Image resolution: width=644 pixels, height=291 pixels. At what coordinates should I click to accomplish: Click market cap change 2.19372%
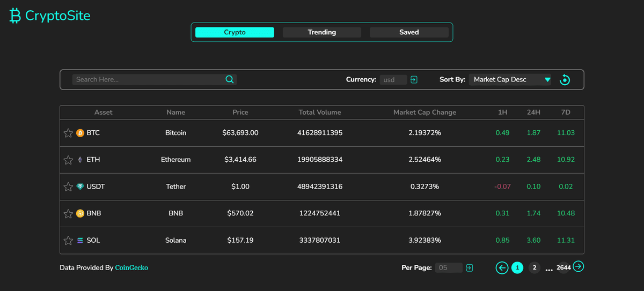coord(425,133)
